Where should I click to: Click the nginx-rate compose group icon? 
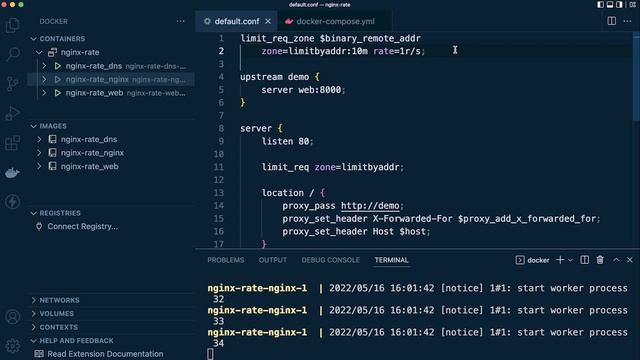[52, 52]
